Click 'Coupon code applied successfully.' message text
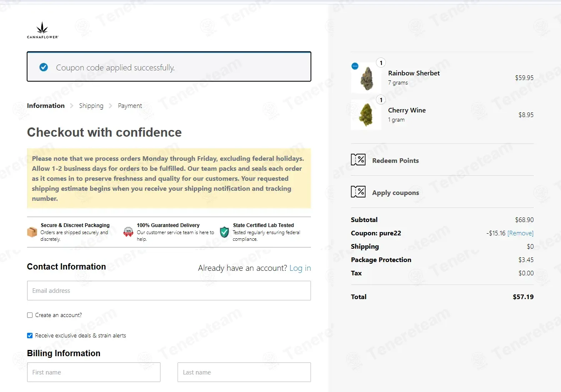Image resolution: width=561 pixels, height=392 pixels. tap(115, 67)
